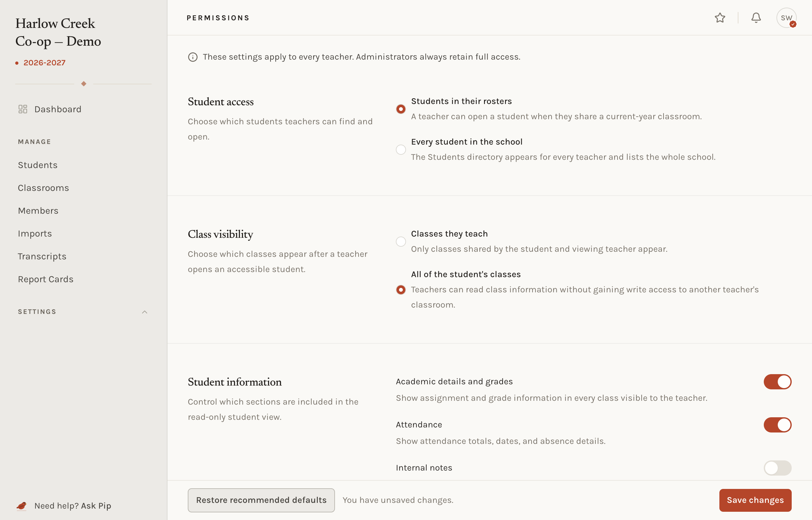The image size is (812, 520).
Task: Select Students in their rosters radio
Action: (401, 109)
